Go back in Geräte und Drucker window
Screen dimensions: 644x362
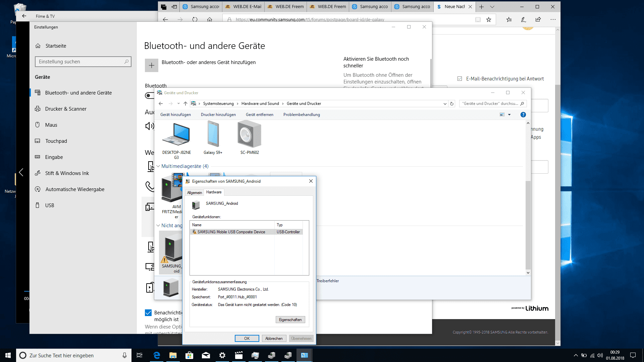pos(161,104)
